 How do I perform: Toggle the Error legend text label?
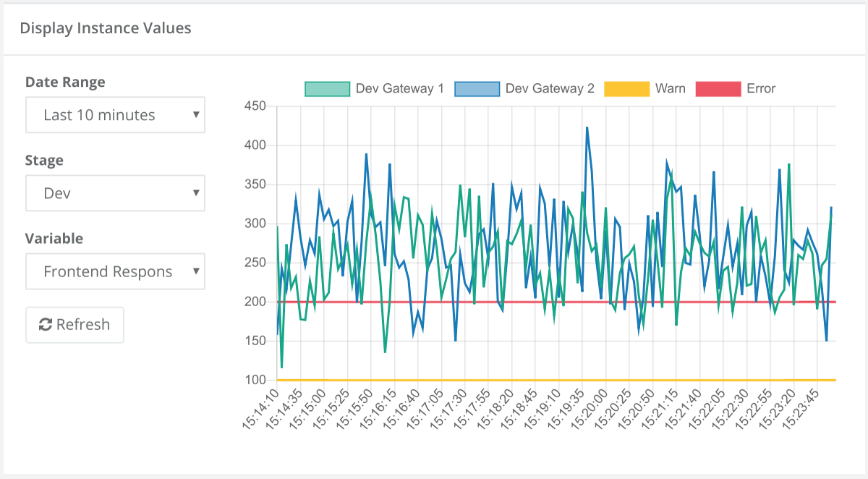click(x=761, y=89)
